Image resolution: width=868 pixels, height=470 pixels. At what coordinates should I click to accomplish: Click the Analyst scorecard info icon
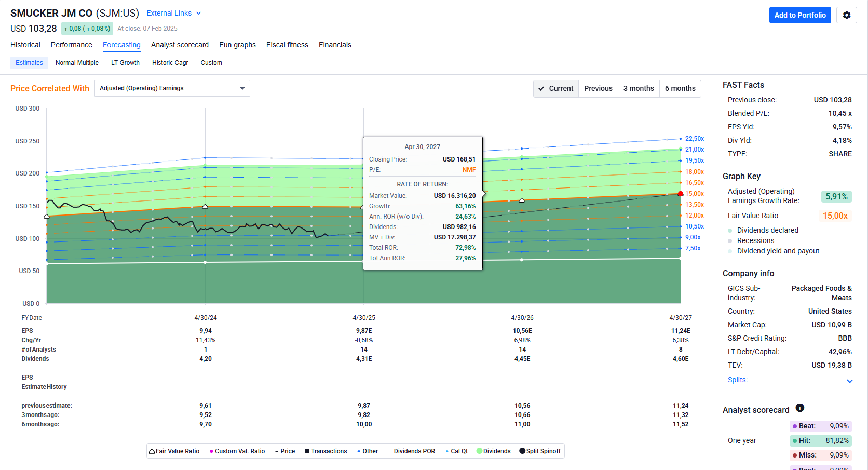[x=800, y=408]
